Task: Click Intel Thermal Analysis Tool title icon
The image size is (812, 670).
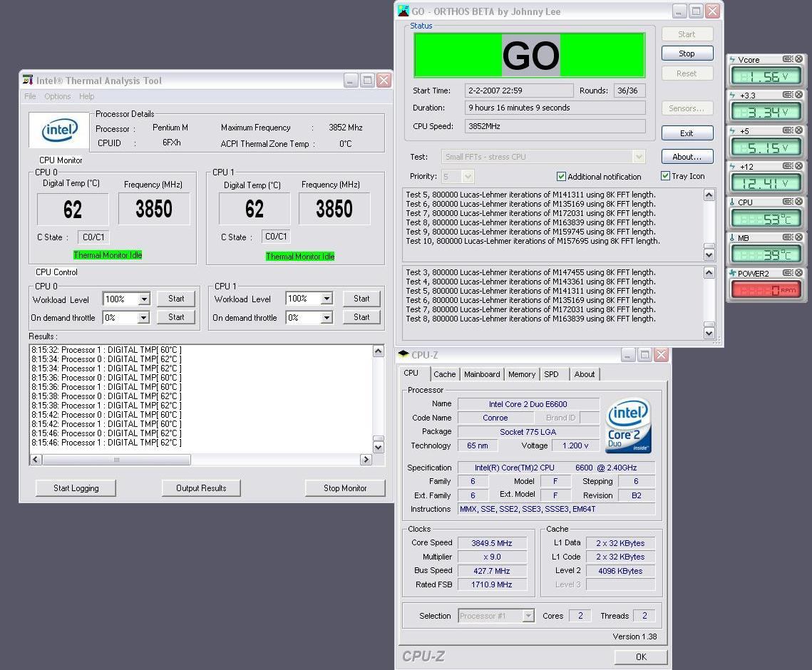Action: point(28,80)
